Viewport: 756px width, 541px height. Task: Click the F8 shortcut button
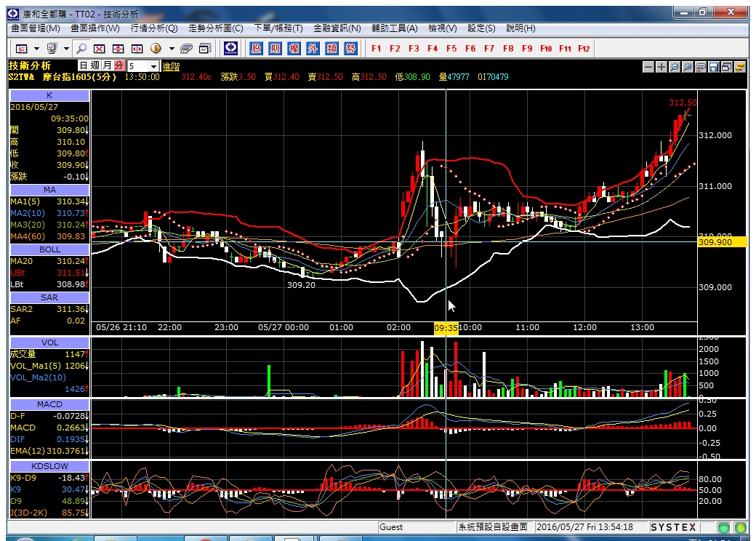[x=508, y=49]
